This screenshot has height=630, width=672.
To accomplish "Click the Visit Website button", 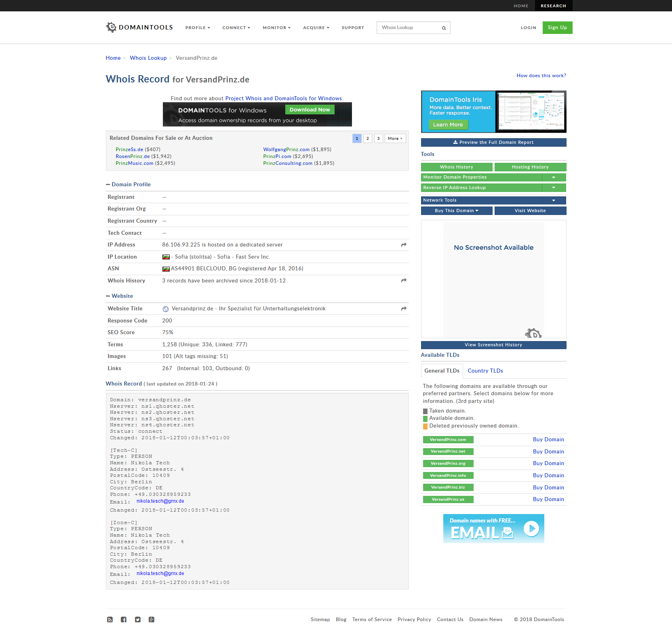I will pyautogui.click(x=530, y=211).
